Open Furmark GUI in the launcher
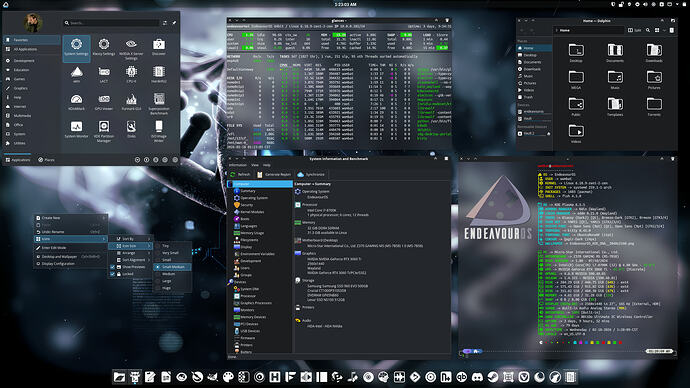Image resolution: width=690 pixels, height=388 pixels. coord(131,102)
